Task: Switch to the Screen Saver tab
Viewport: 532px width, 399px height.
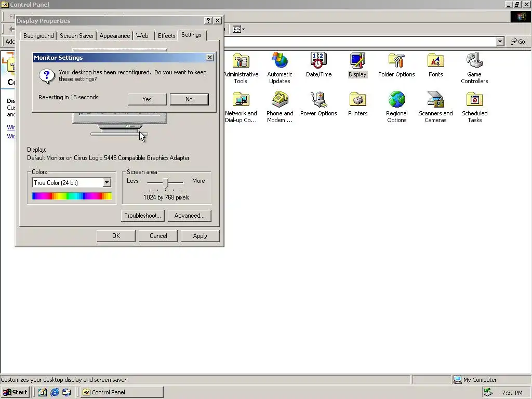Action: [x=77, y=36]
